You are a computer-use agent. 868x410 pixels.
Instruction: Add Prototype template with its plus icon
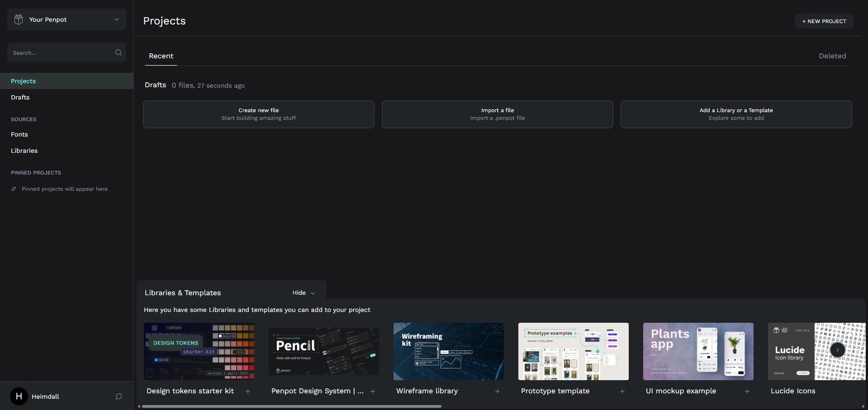622,391
